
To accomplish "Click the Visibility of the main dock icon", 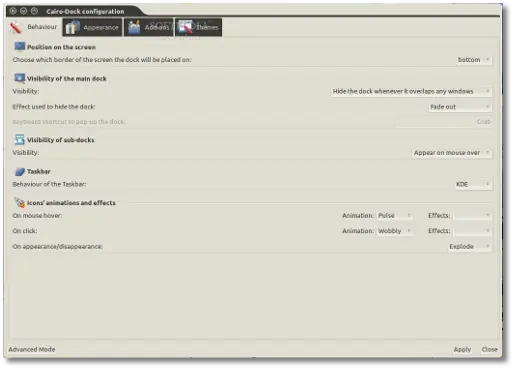I will (x=19, y=78).
